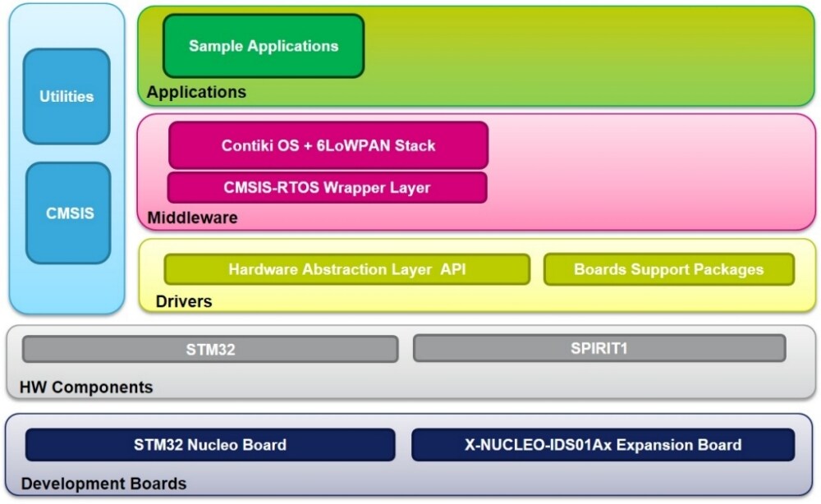Select the blue CMSIS block
The image size is (821, 504).
(x=67, y=213)
